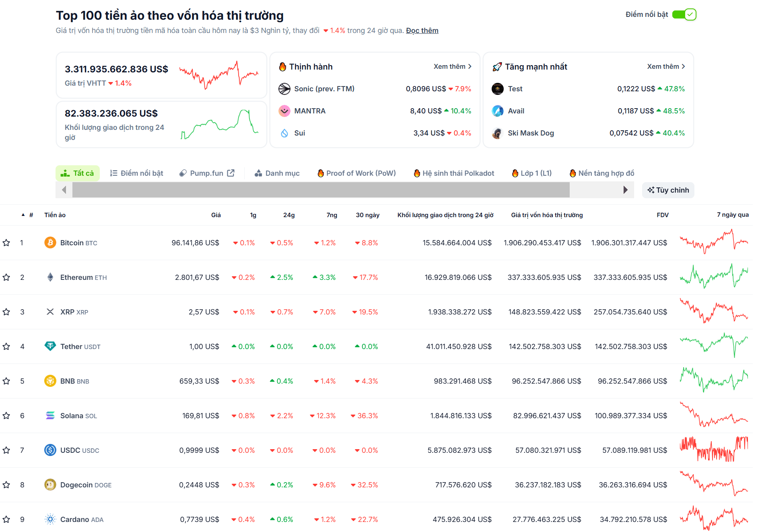The height and width of the screenshot is (532, 760).
Task: Click the right arrow of tab scrollbar
Action: (x=626, y=190)
